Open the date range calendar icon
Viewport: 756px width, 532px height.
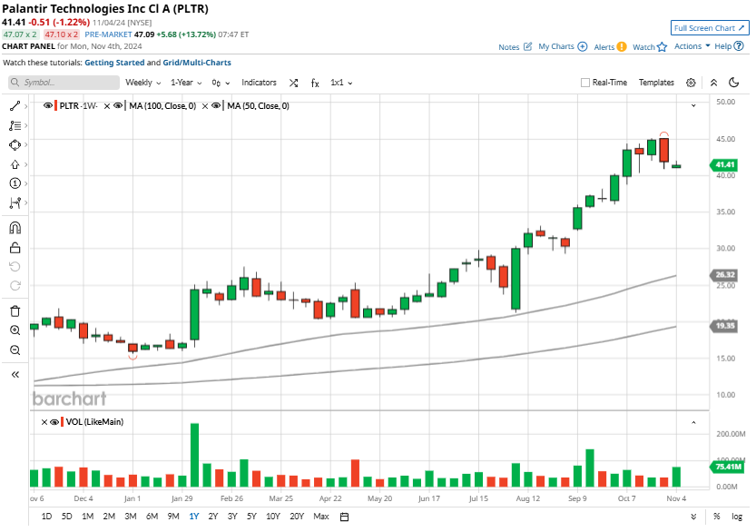click(x=344, y=517)
